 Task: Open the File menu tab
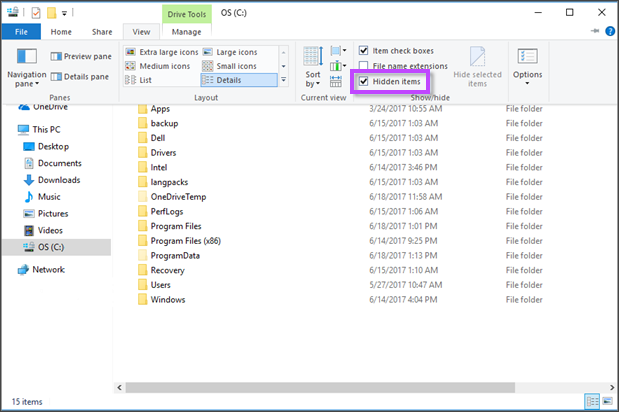point(19,31)
